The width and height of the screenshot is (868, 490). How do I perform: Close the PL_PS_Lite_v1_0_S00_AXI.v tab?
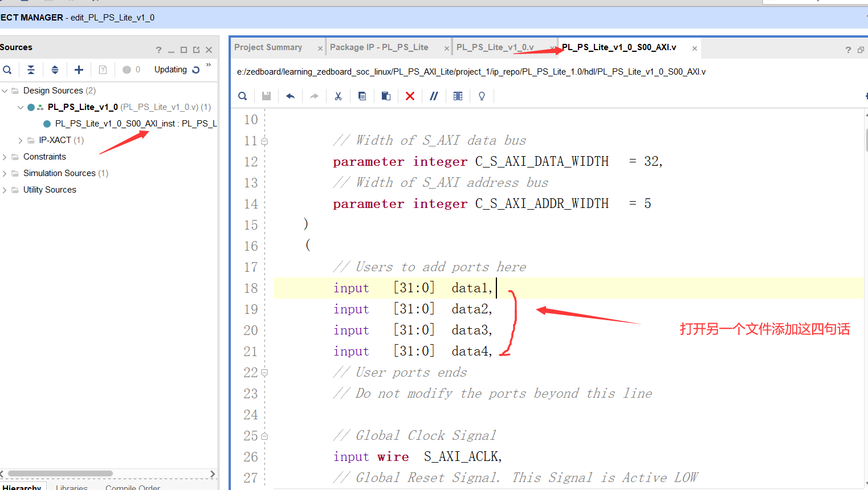click(695, 48)
